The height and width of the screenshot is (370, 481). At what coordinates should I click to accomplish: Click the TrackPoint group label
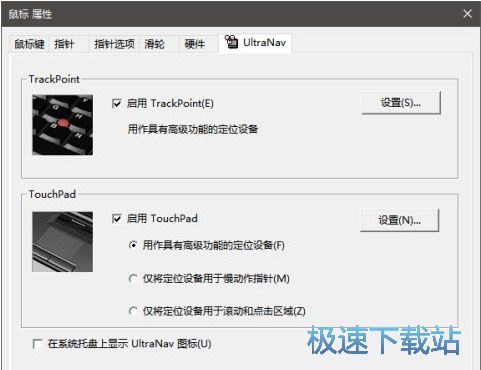[x=54, y=79]
